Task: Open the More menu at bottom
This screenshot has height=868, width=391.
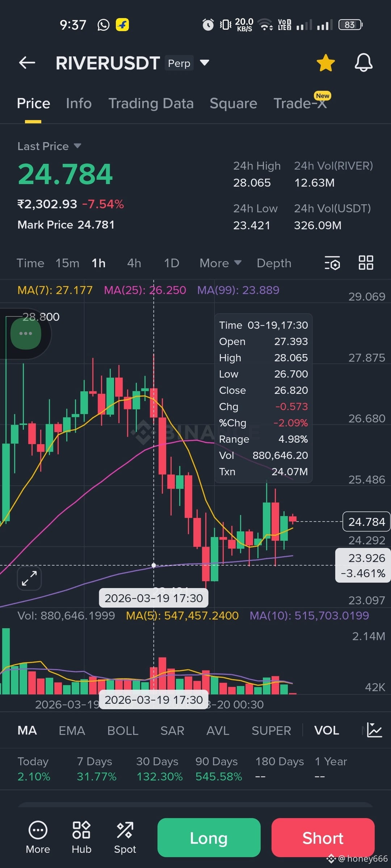Action: pos(38,838)
